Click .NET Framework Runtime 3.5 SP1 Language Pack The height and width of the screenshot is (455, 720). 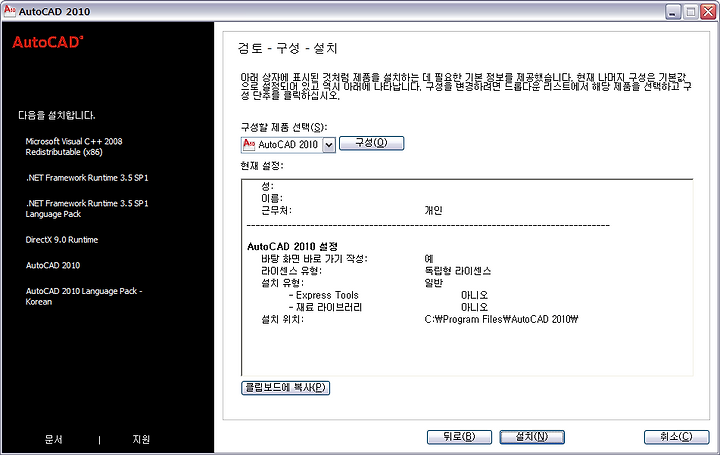pos(87,208)
